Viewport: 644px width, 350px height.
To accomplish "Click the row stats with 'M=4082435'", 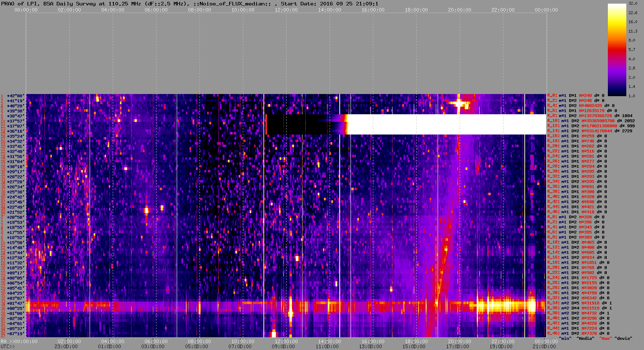I will tap(581, 106).
